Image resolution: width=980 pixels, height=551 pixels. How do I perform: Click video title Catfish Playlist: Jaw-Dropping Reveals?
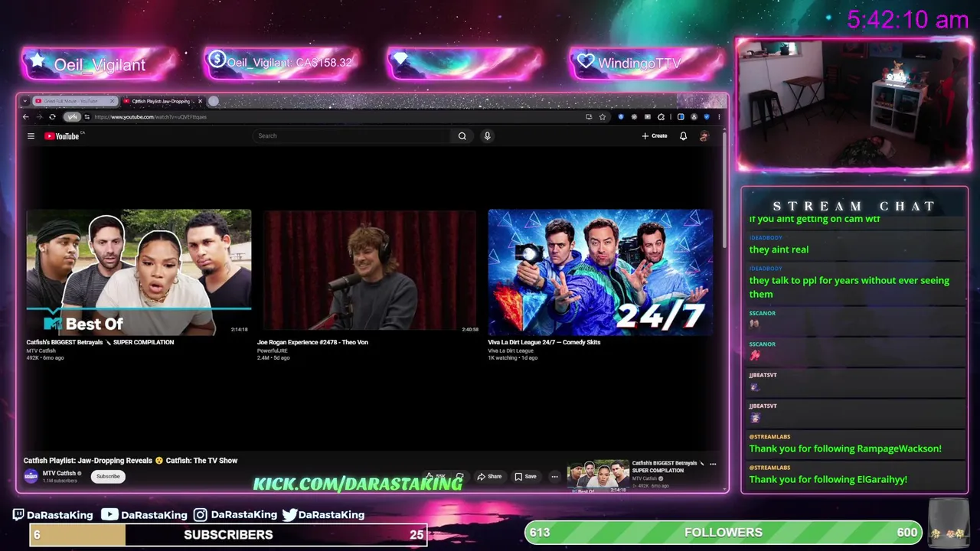click(x=130, y=461)
